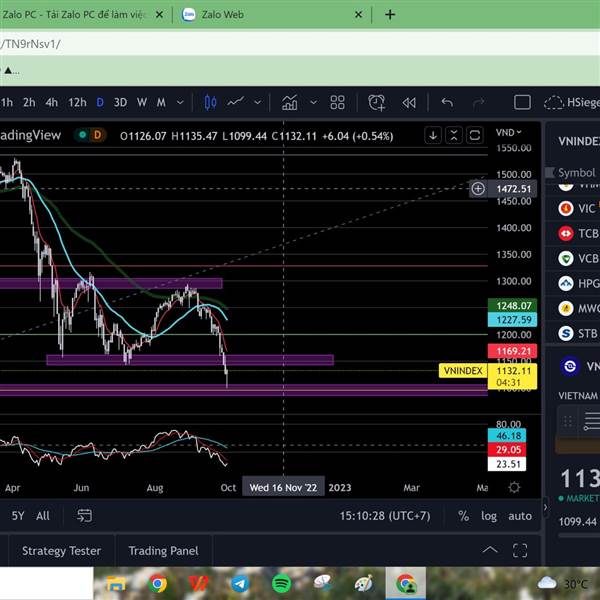Click the plus icon at 1472.51 price
Screen dimensions: 600x600
coord(478,189)
